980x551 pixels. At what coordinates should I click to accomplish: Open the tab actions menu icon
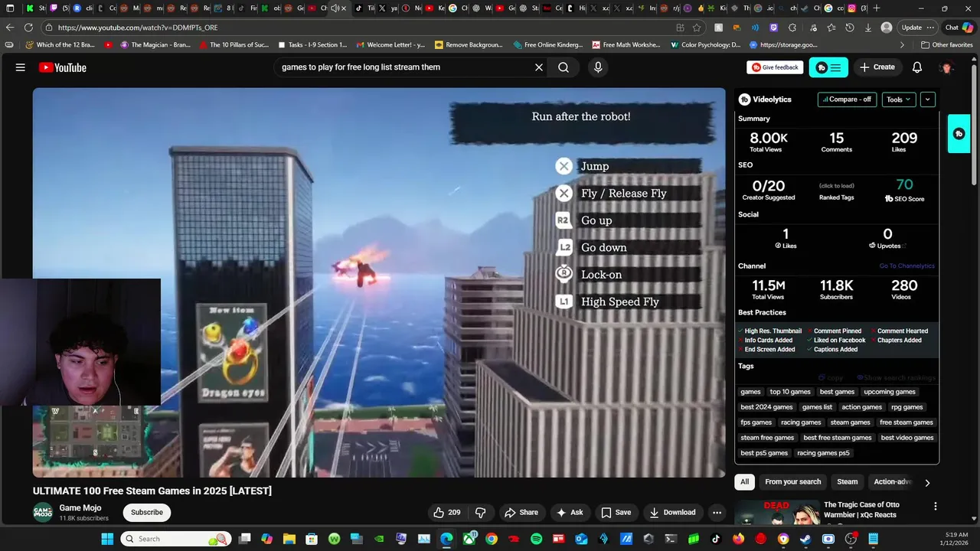10,8
